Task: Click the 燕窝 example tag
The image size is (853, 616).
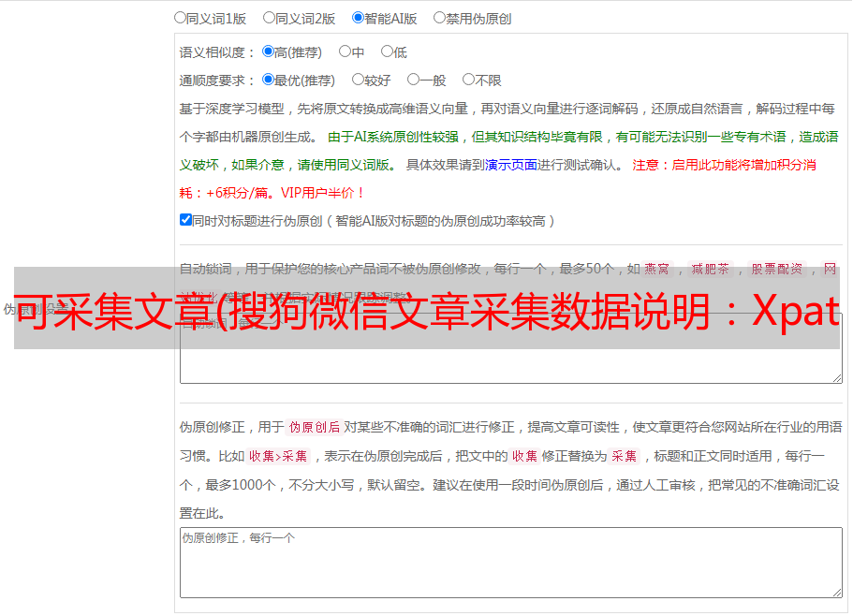Action: point(657,269)
